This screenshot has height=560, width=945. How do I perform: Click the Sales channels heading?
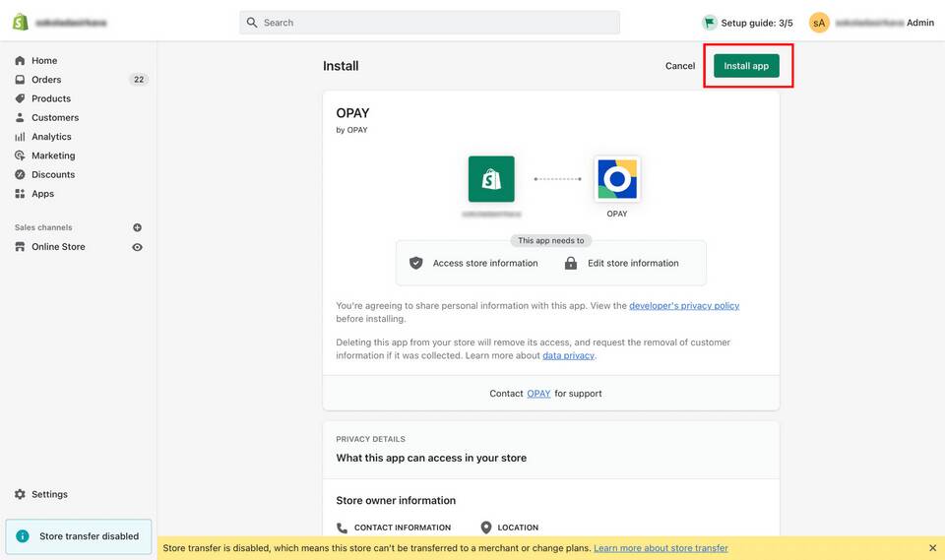43,227
